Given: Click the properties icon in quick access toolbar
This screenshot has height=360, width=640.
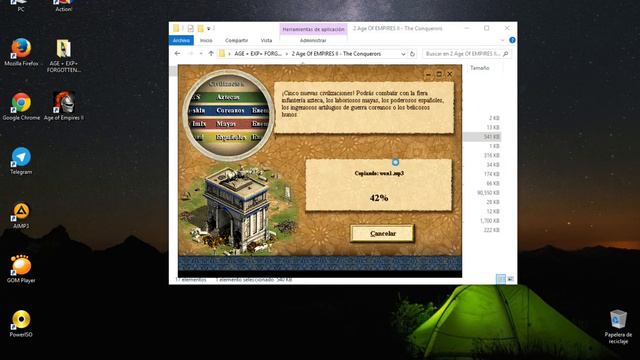Looking at the screenshot, I should [x=191, y=28].
